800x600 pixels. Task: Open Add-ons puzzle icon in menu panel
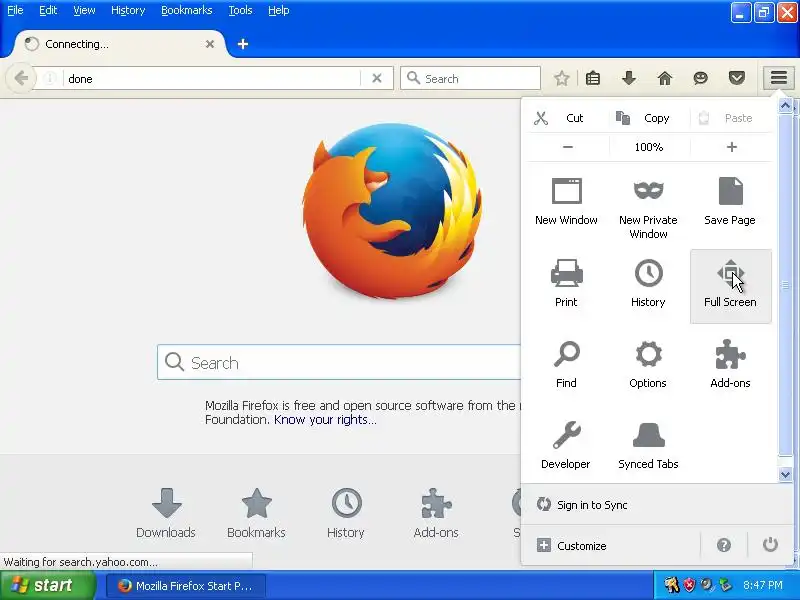click(730, 365)
